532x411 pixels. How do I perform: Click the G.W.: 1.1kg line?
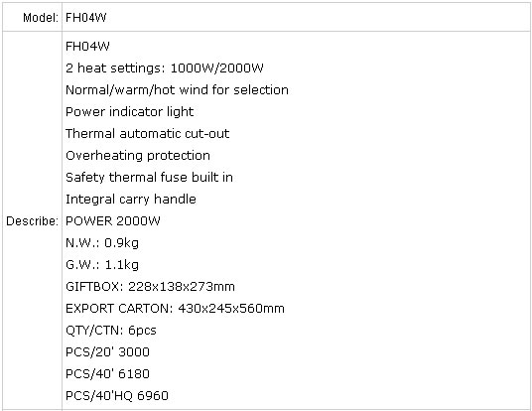pyautogui.click(x=102, y=265)
